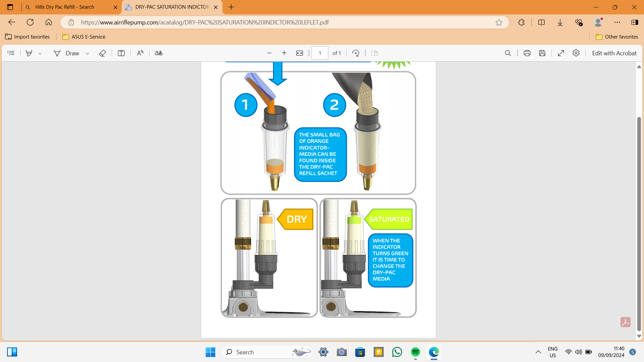The image size is (644, 362).
Task: Open Settings and more menu
Action: click(617, 22)
